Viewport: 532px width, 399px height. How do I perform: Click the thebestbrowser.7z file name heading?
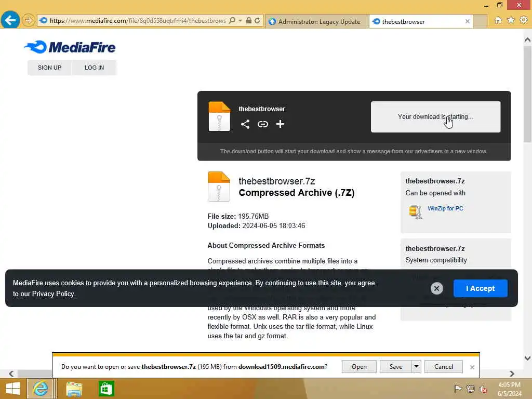[277, 181]
